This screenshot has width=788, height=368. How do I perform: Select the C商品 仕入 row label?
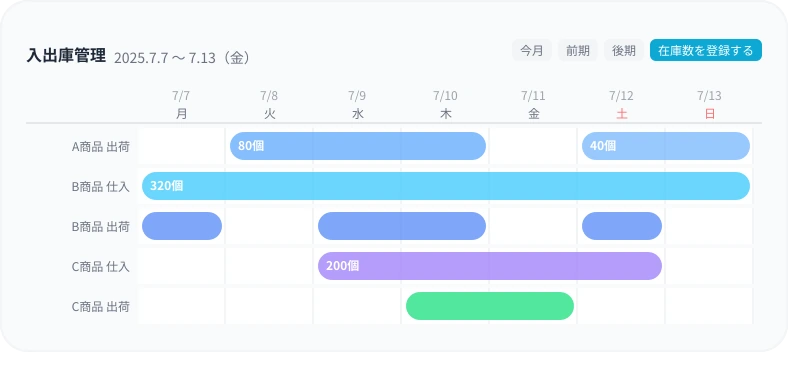[101, 267]
